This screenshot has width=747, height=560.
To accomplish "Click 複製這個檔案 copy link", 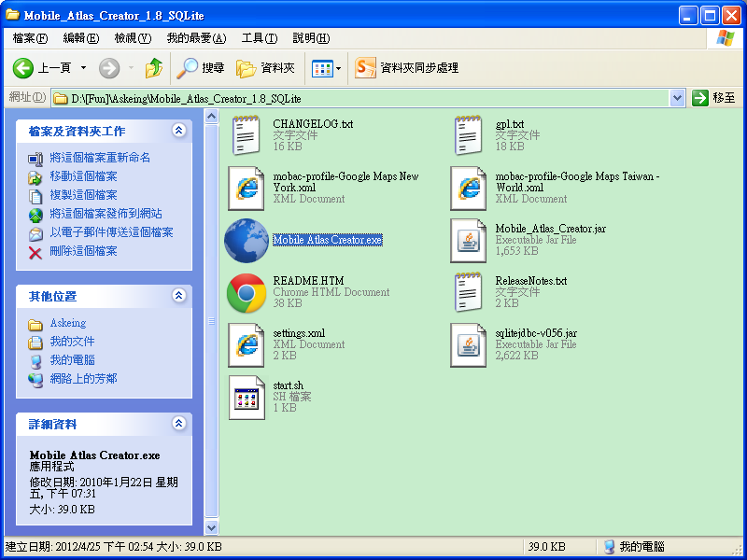I will 83,195.
